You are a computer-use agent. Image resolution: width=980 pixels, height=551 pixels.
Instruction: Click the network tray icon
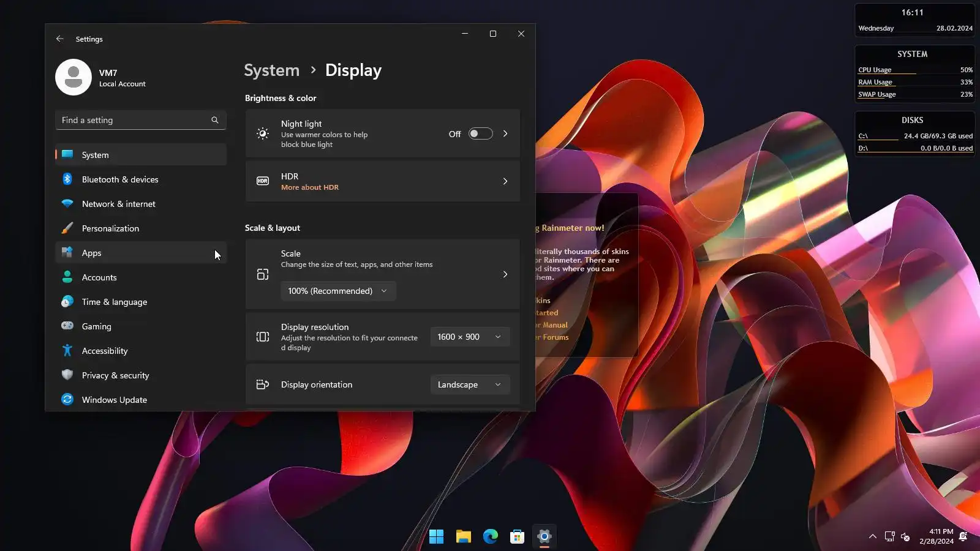point(890,537)
